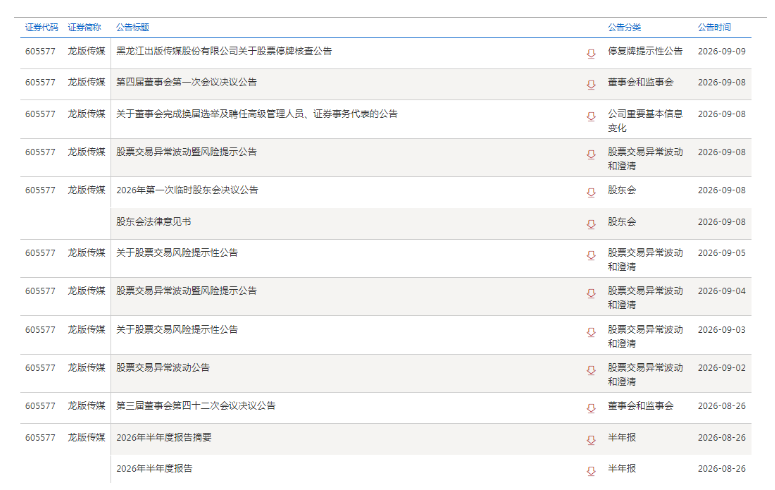Open 关于董事会完成换届选举及聘任高级管理人员 announcement
Screen dimensions: 775x490
[x=257, y=114]
